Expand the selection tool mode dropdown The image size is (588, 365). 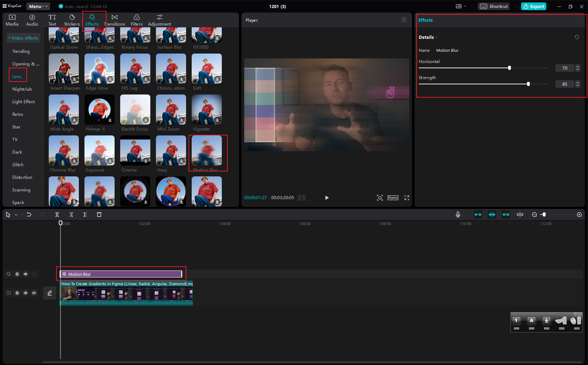[16, 215]
